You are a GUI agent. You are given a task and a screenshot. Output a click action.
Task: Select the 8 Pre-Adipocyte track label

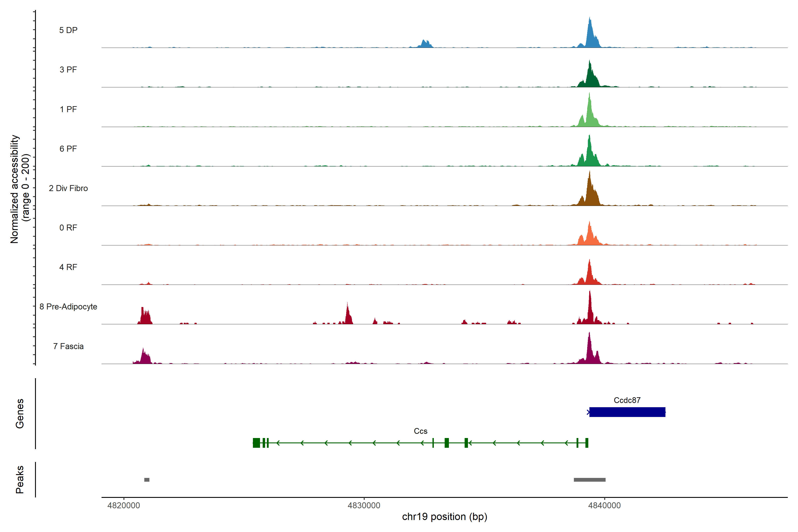[x=68, y=307]
